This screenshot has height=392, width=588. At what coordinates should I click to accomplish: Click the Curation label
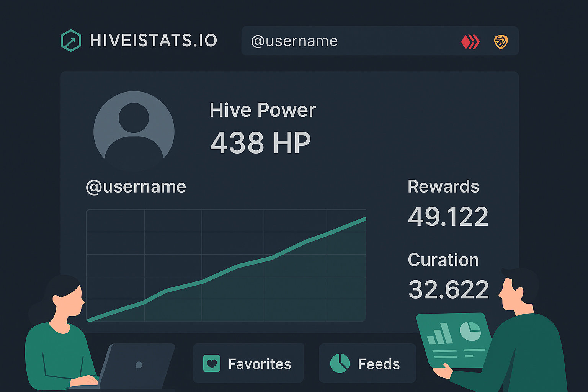pos(443,260)
